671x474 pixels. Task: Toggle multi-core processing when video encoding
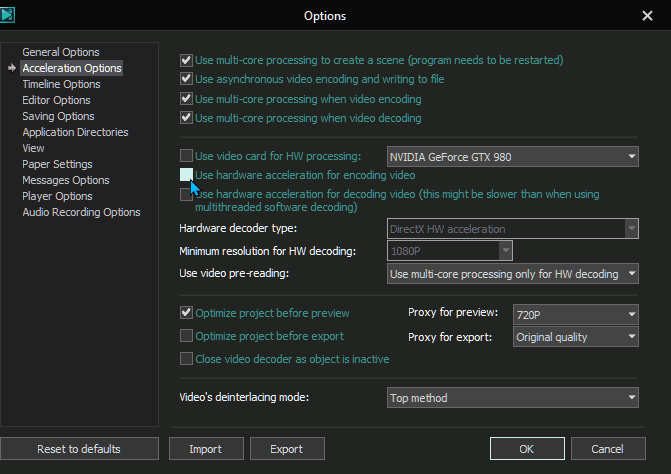tap(186, 99)
